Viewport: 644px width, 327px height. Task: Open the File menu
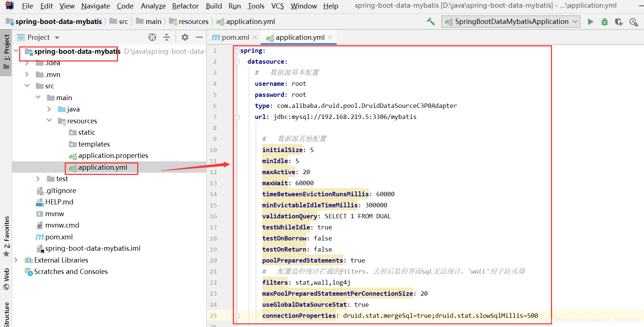tap(27, 6)
